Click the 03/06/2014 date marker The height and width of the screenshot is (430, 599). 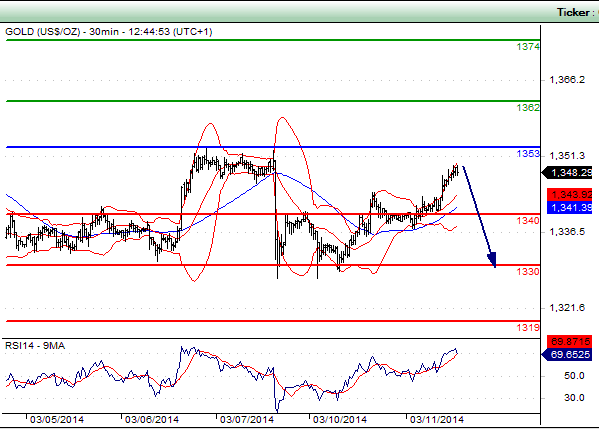pyautogui.click(x=152, y=420)
